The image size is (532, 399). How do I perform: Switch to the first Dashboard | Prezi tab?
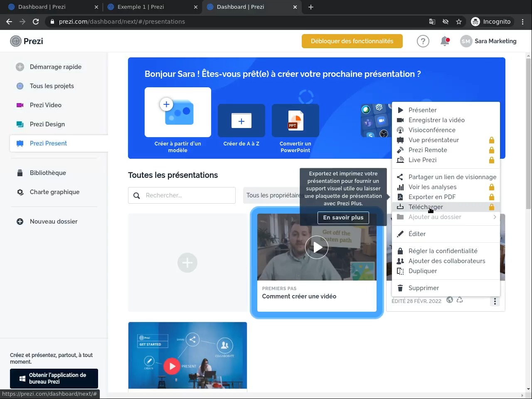(x=53, y=7)
